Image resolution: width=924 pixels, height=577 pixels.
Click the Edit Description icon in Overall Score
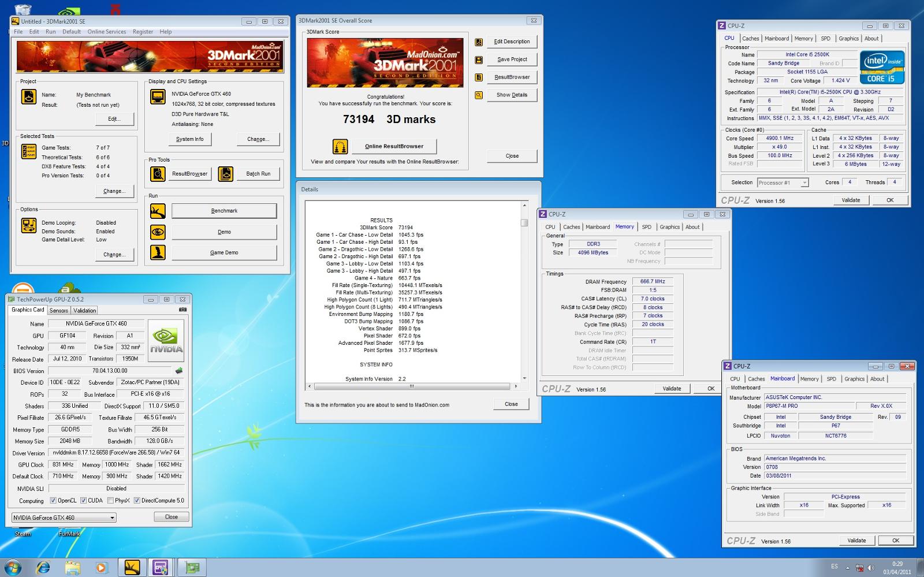(x=479, y=42)
